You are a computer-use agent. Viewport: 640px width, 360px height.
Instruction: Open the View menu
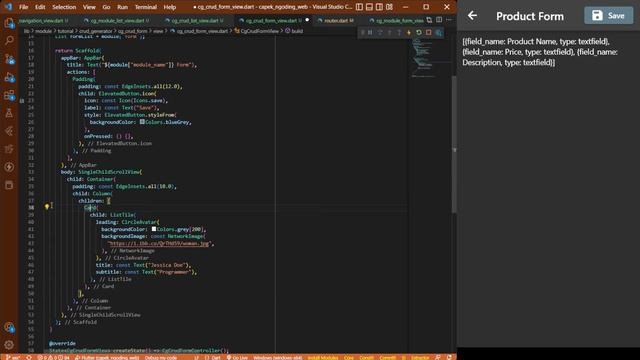(x=89, y=7)
